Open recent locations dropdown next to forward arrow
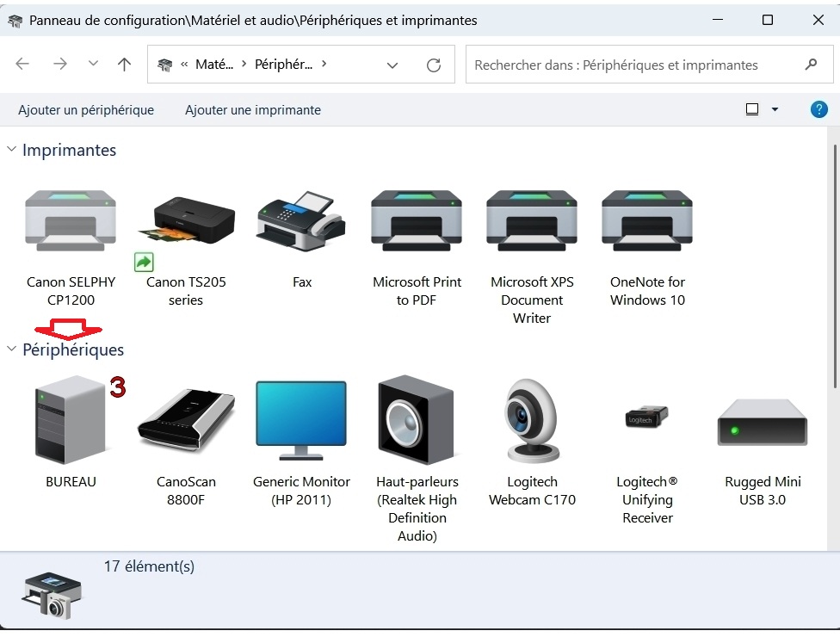 (x=93, y=65)
